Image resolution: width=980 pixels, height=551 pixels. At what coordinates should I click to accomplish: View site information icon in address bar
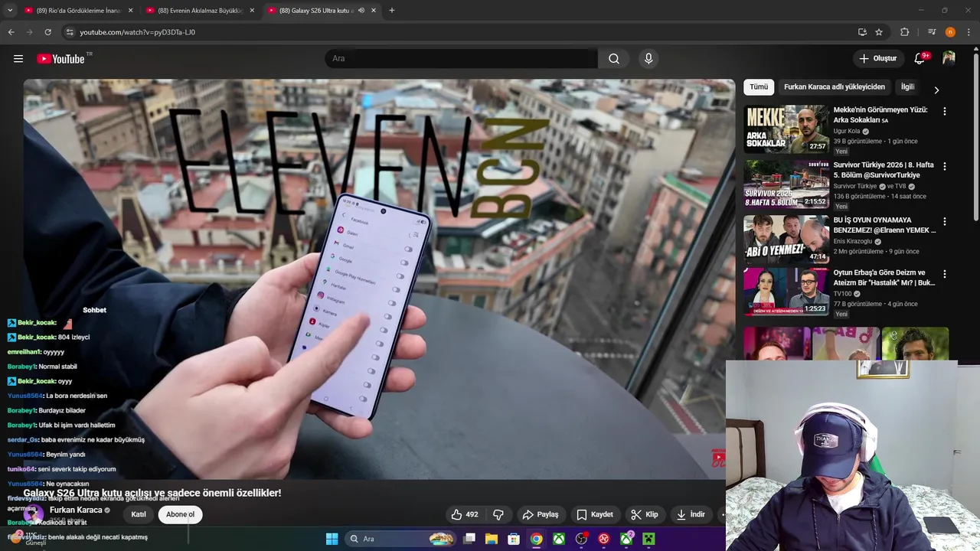70,32
